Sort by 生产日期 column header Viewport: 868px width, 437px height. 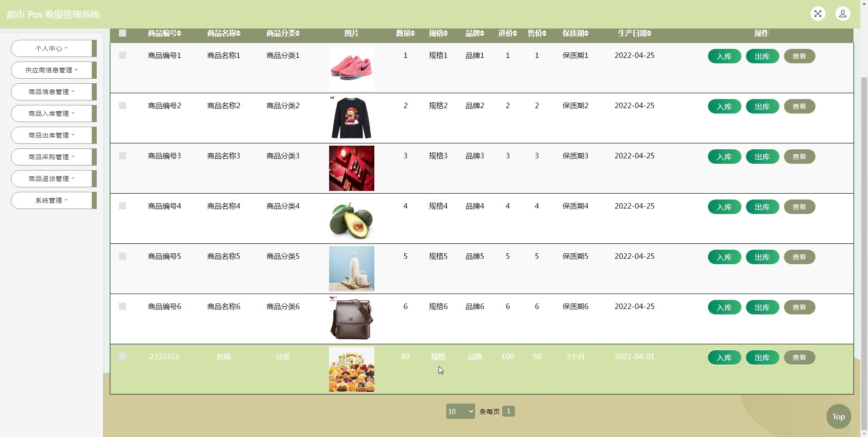635,33
